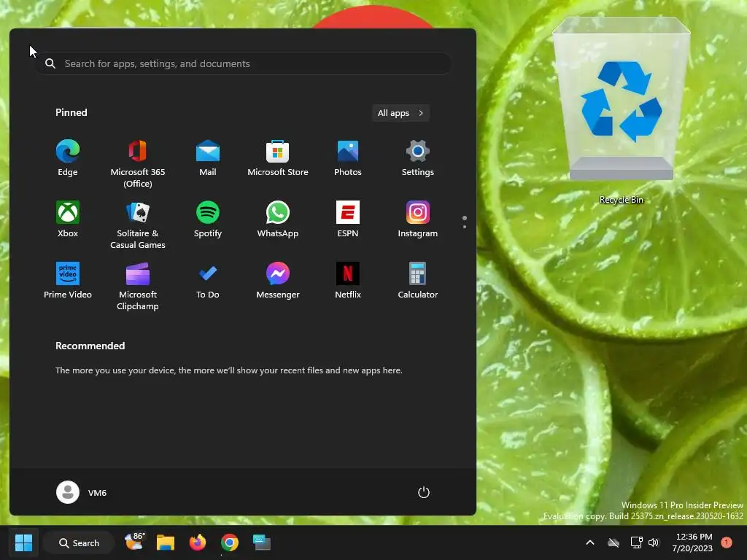Screen dimensions: 747x560
Task: Open Microsoft Clipchamp
Action: 138,286
